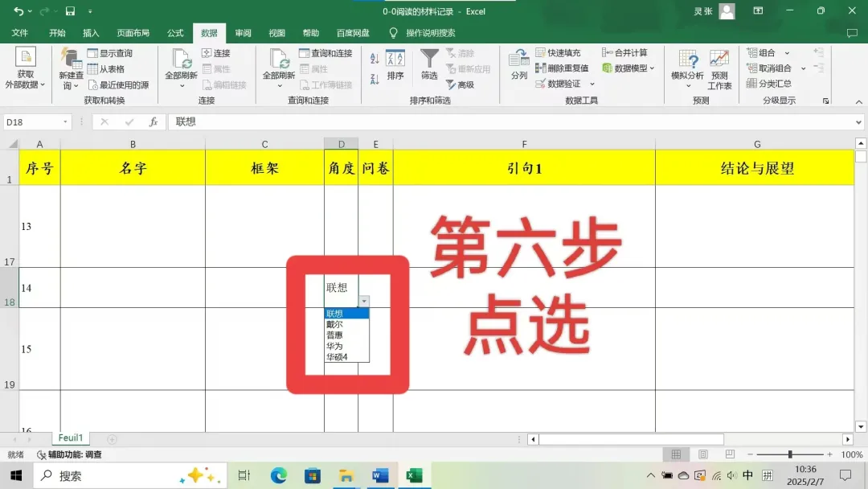The width and height of the screenshot is (868, 489).
Task: Click the 取消组合 ungroup button
Action: click(x=769, y=68)
